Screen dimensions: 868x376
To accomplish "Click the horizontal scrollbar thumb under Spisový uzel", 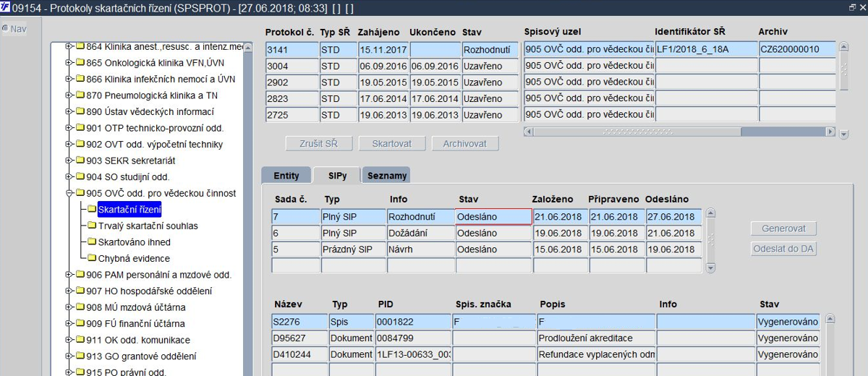I will [637, 132].
